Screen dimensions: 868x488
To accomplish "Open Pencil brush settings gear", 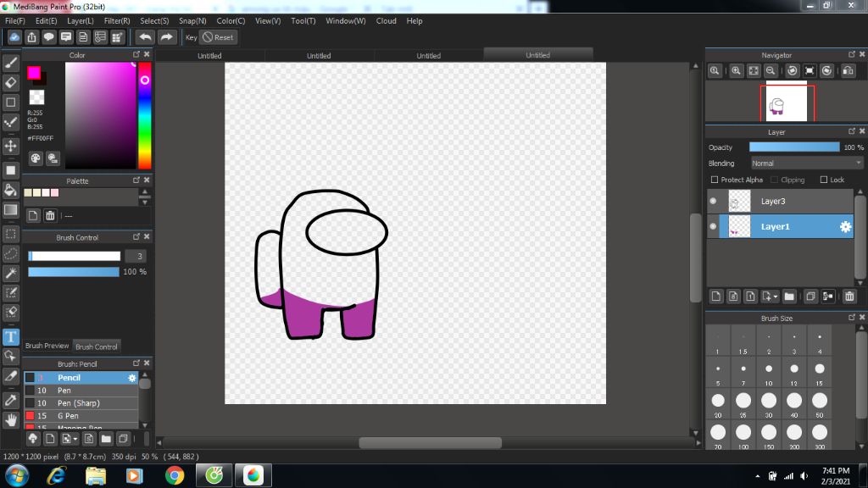I will (131, 378).
